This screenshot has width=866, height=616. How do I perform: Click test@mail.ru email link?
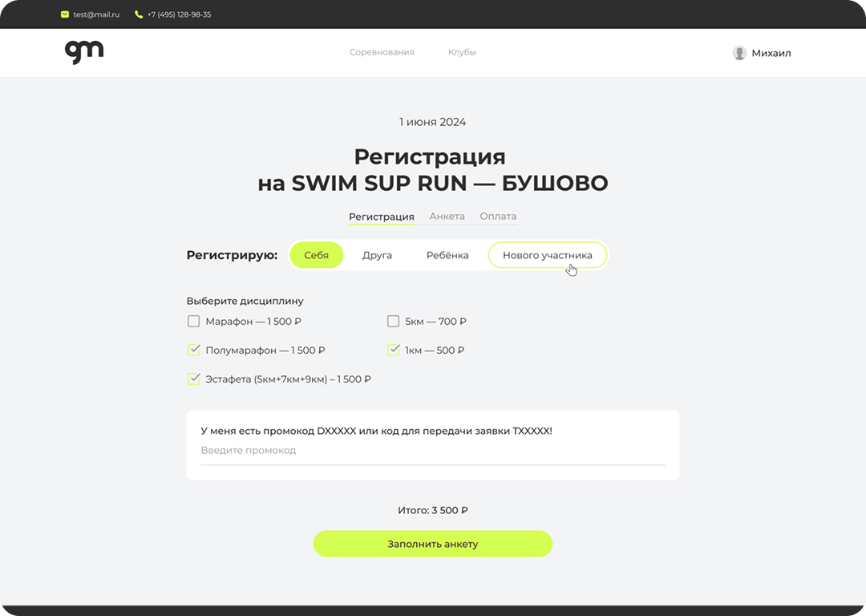pyautogui.click(x=95, y=14)
